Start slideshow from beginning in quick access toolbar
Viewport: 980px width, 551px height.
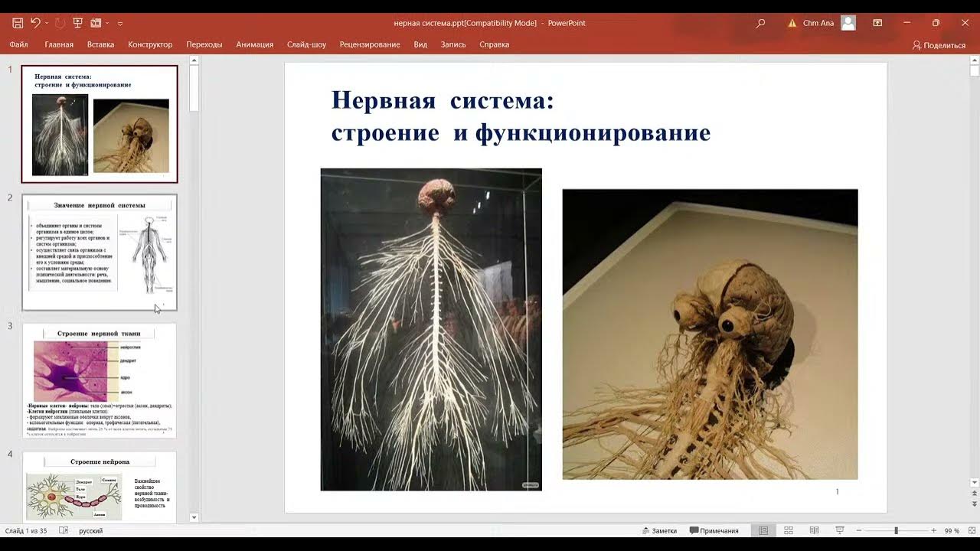click(77, 23)
